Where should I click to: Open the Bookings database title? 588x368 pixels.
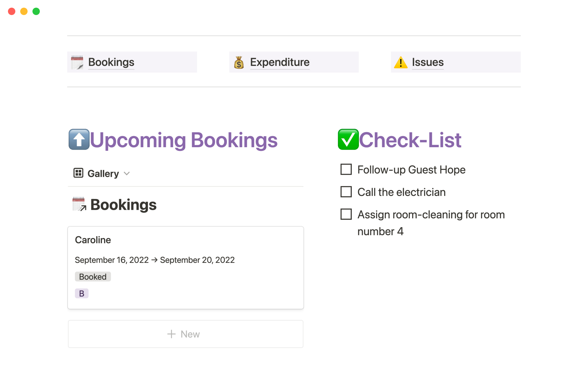click(123, 205)
